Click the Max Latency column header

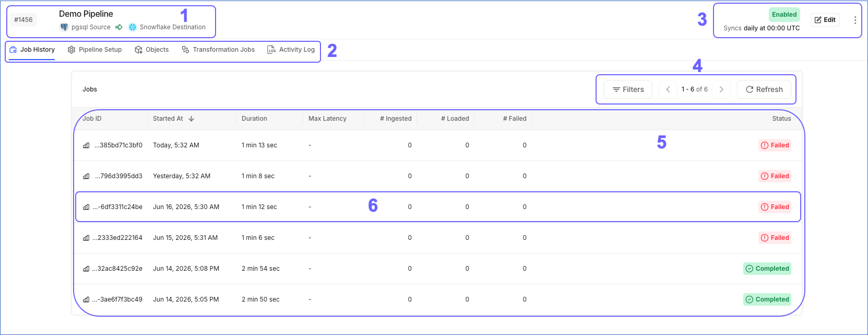(327, 119)
